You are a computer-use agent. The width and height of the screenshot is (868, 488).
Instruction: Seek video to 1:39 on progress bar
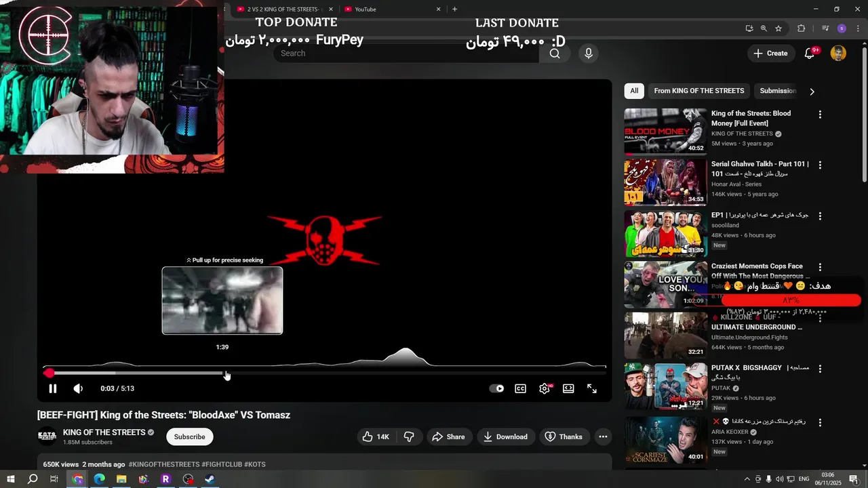pos(222,373)
